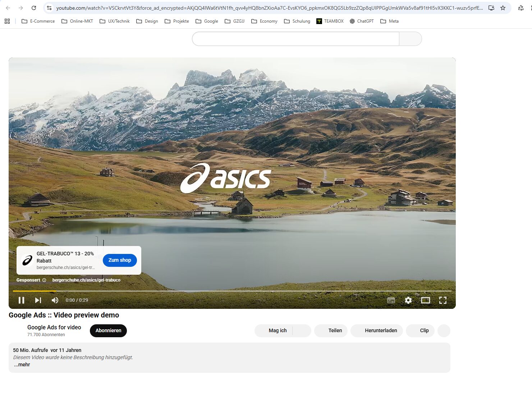This screenshot has width=532, height=399.
Task: Skip to the next video
Action: pos(38,300)
